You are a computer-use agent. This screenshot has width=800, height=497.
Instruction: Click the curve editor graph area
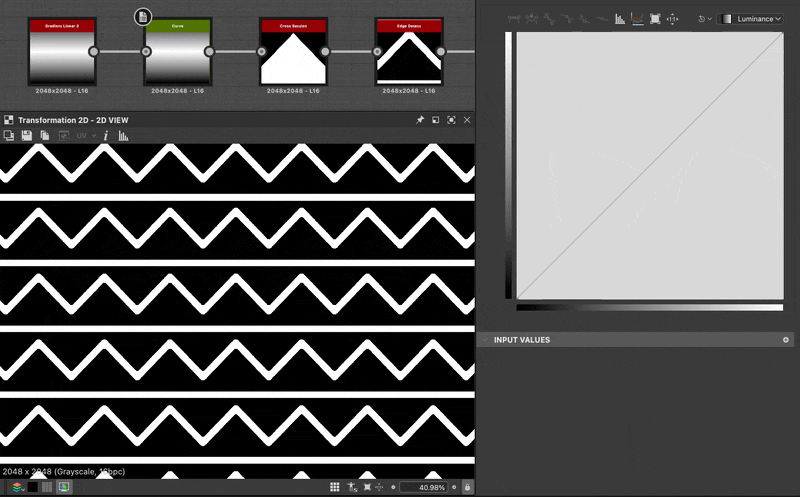point(650,165)
